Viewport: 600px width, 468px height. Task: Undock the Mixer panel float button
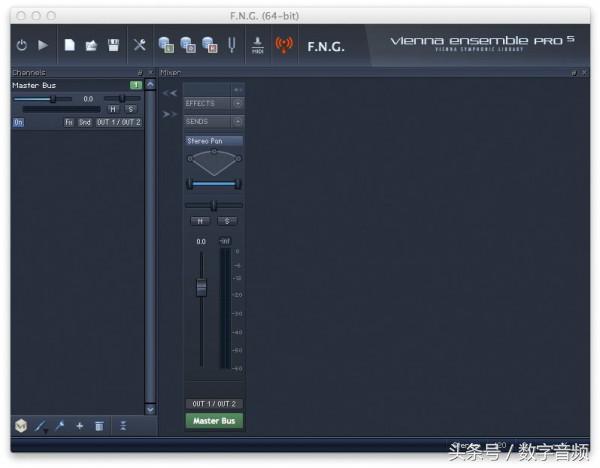tap(574, 72)
